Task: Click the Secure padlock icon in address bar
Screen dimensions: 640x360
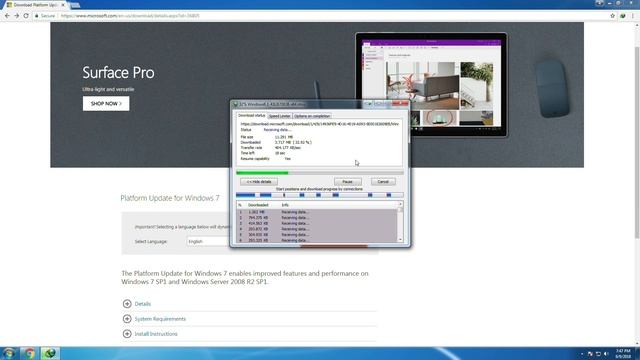Action: [x=37, y=16]
